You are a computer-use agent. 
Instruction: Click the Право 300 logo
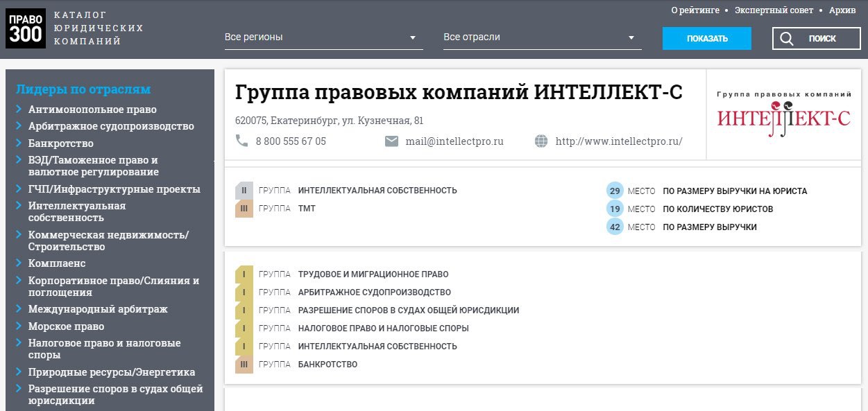[26, 28]
